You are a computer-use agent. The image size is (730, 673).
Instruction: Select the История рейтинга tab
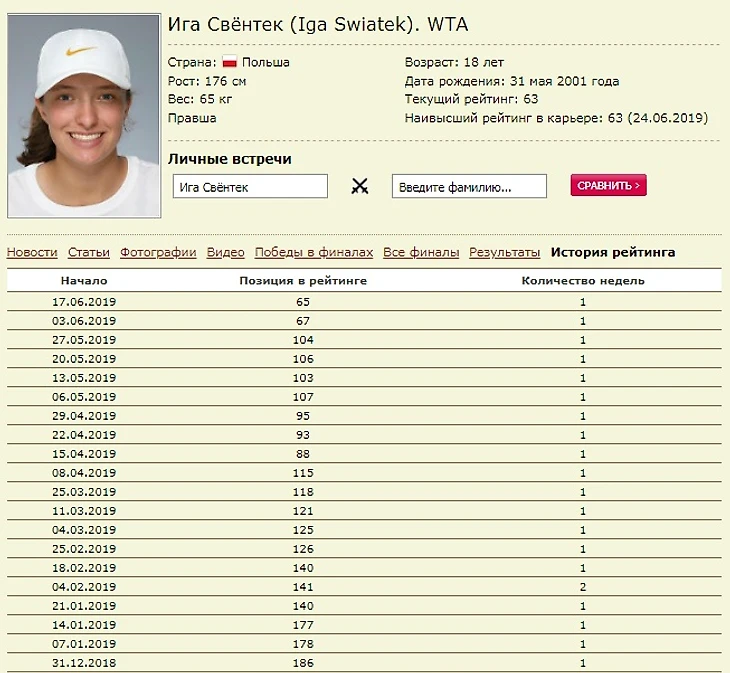(612, 253)
